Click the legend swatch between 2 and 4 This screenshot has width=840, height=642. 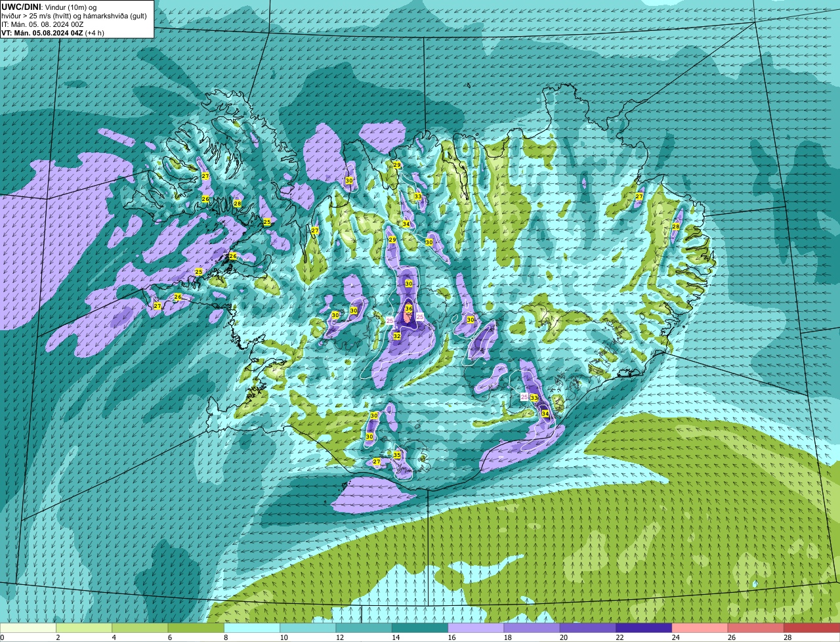point(84,628)
